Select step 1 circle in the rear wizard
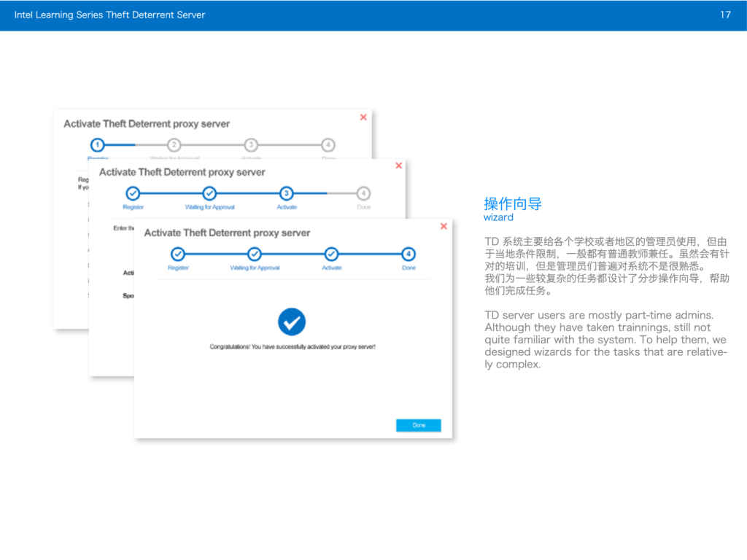 tap(98, 145)
